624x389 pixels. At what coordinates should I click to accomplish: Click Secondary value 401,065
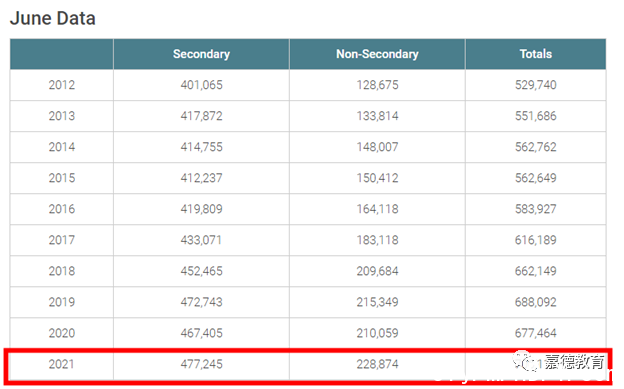[201, 85]
